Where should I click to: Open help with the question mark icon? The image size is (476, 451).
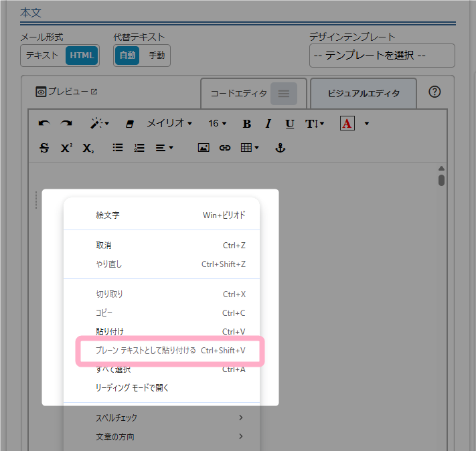point(434,92)
